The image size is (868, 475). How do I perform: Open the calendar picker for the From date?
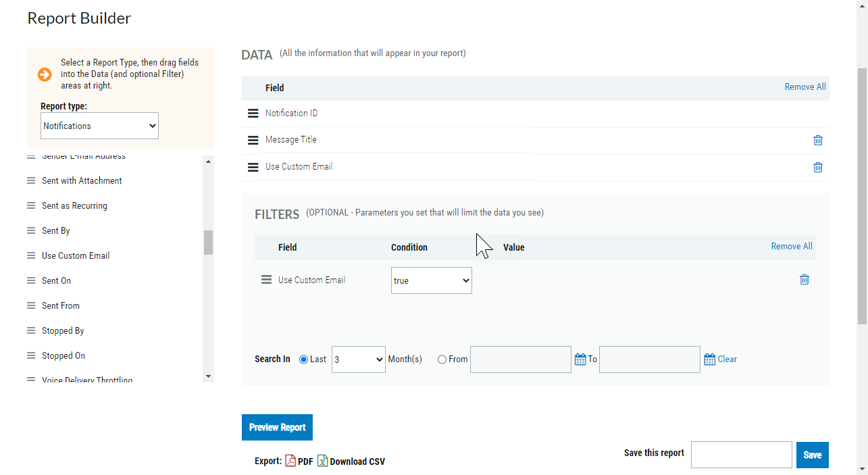(580, 359)
